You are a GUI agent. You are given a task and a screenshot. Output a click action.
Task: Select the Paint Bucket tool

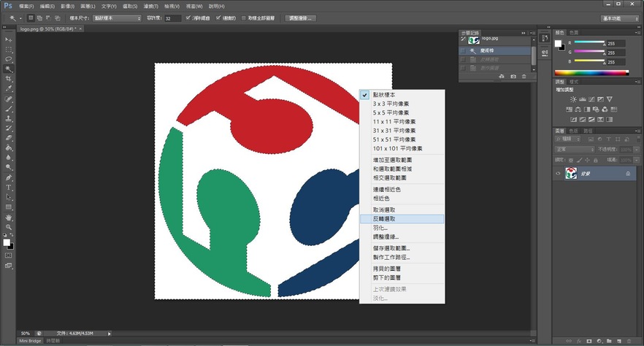pyautogui.click(x=8, y=148)
